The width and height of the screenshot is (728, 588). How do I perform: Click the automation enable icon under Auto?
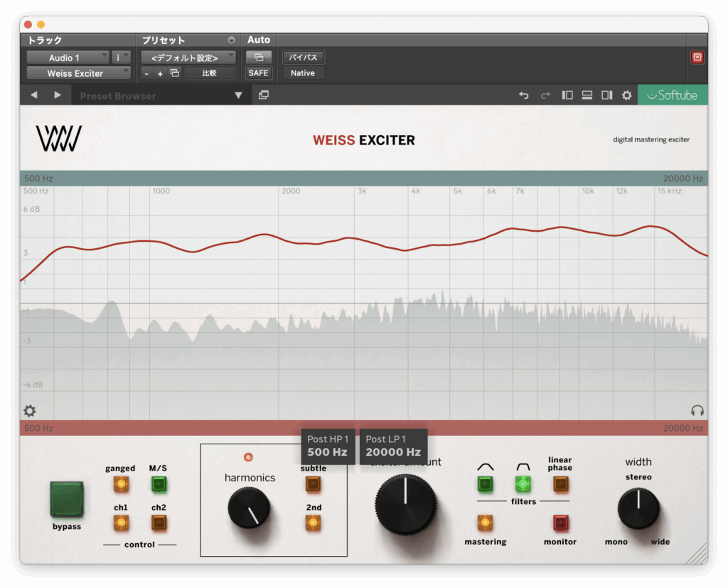click(x=259, y=57)
